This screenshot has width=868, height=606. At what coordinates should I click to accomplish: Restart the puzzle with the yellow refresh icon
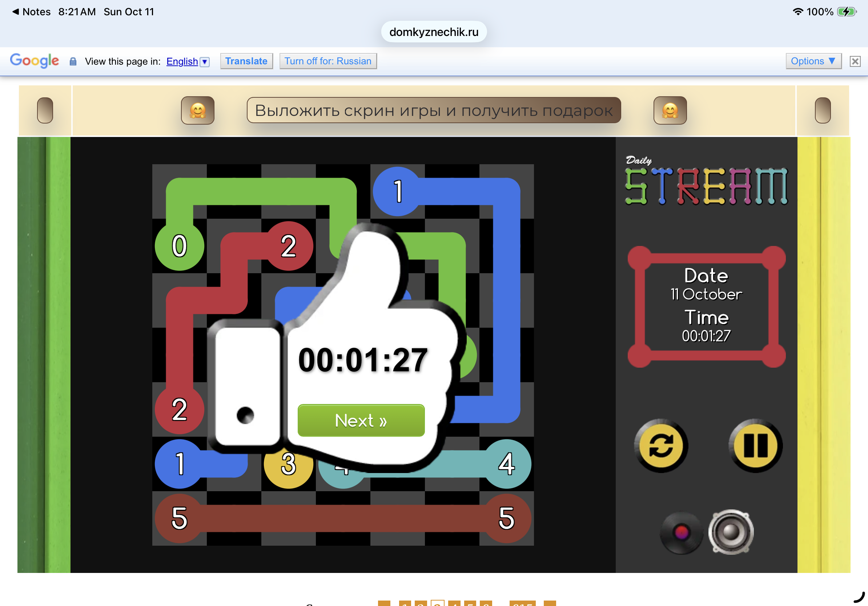(x=661, y=445)
